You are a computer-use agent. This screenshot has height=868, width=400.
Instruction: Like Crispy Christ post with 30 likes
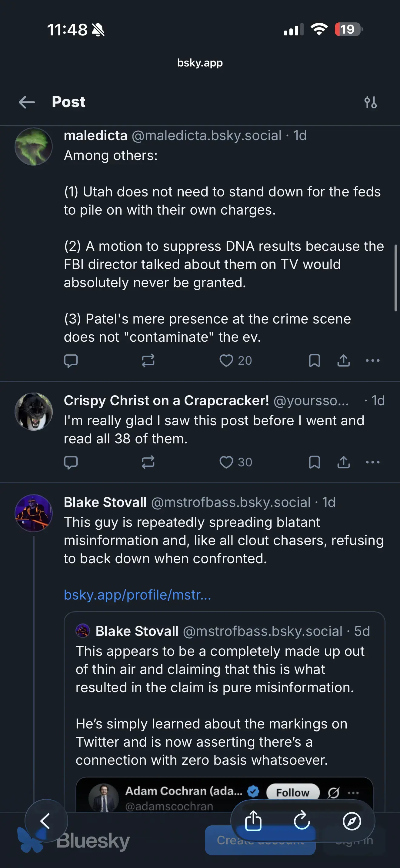226,462
